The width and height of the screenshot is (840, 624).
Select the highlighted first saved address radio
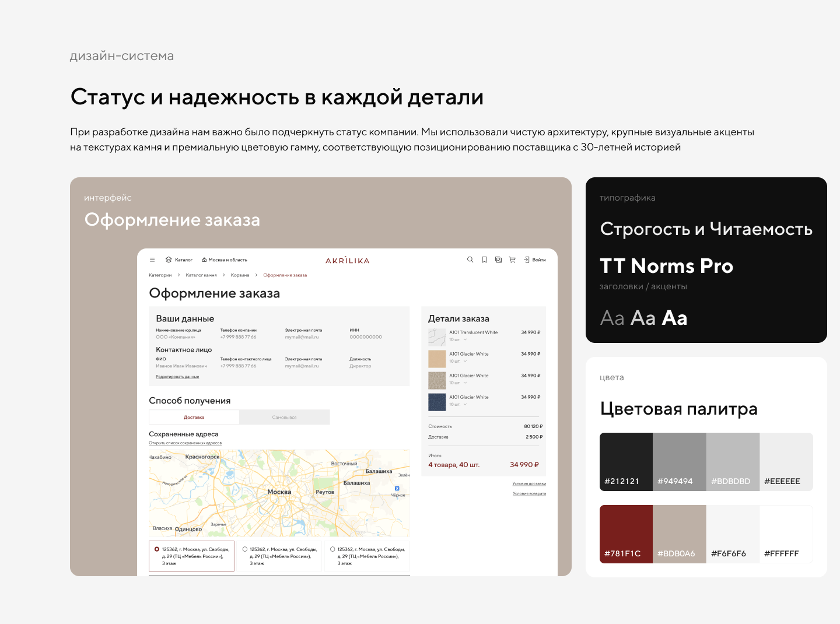click(157, 549)
